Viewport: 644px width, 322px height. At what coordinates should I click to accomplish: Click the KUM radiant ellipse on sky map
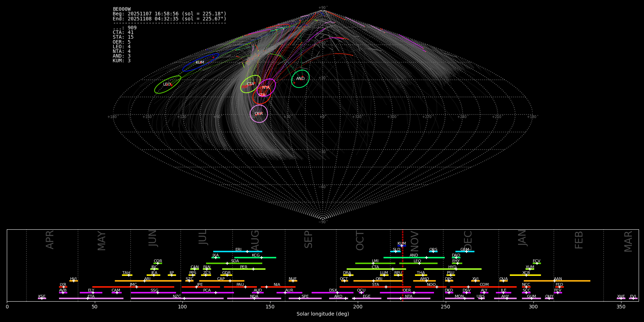200,63
